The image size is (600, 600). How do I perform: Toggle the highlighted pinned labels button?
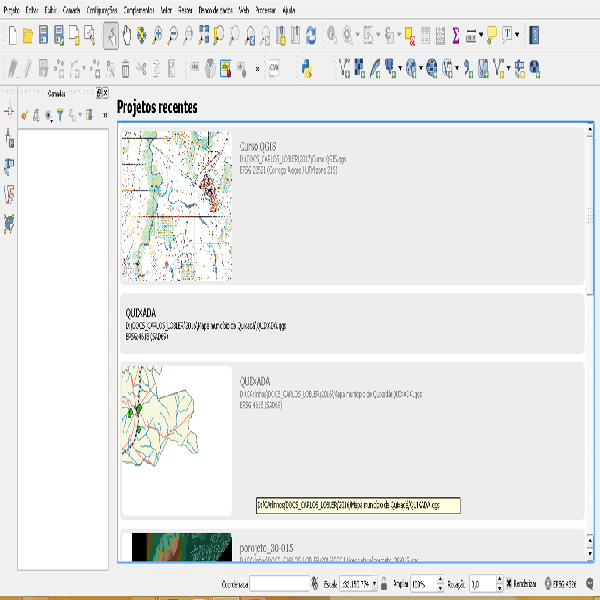225,69
